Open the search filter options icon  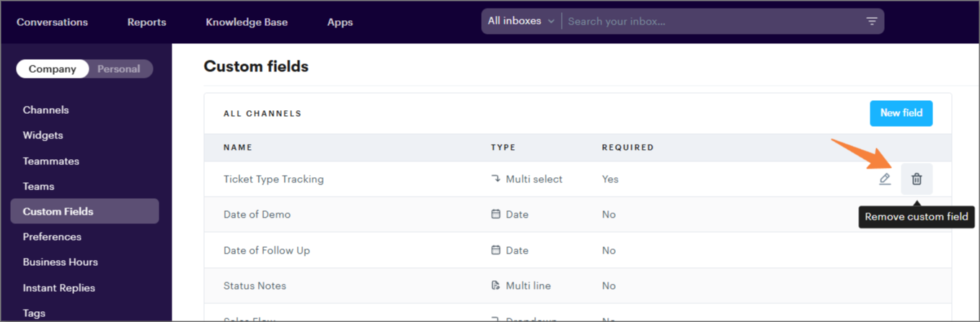(871, 22)
